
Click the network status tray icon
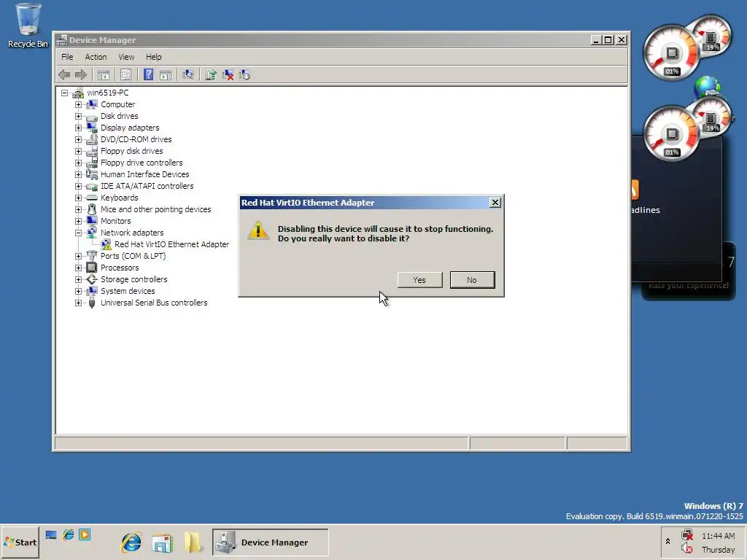point(687,535)
